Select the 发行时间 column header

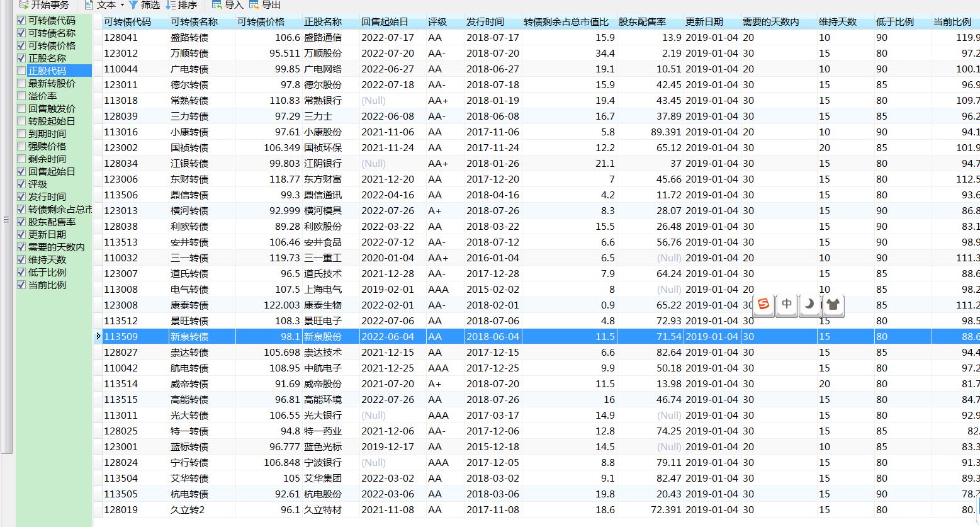point(493,21)
